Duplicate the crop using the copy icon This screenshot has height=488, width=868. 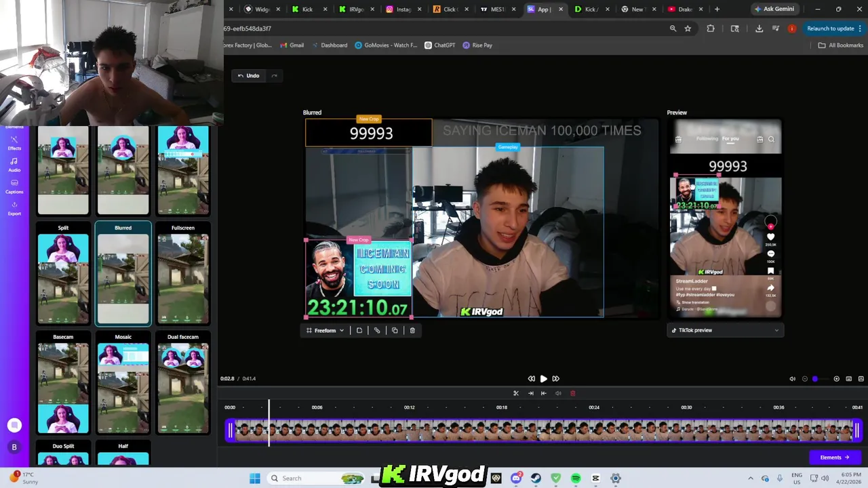tap(395, 330)
